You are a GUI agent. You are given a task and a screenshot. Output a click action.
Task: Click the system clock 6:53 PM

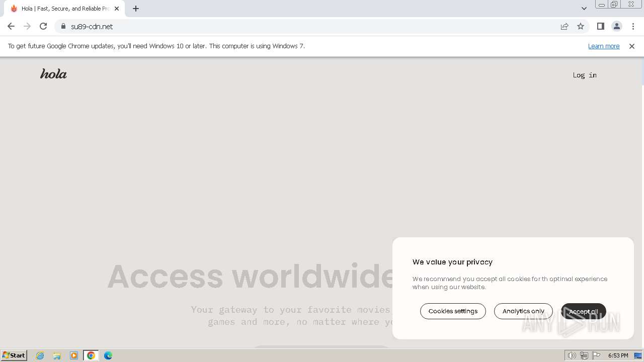pos(618,355)
